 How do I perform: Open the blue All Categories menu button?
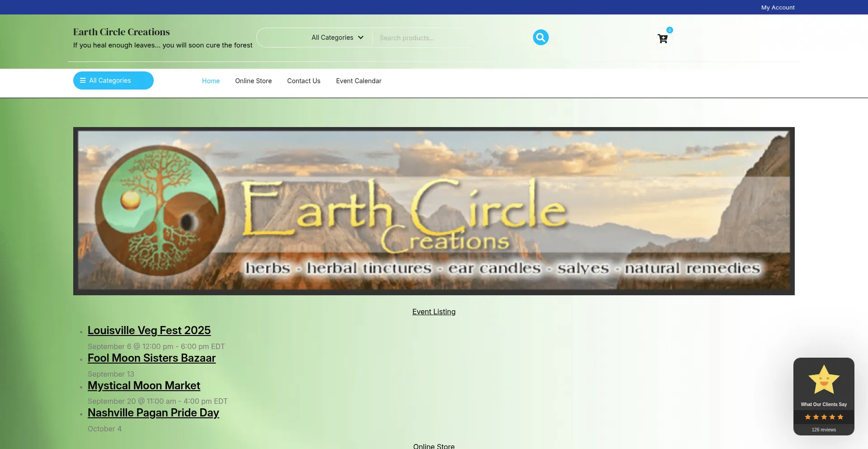click(x=113, y=80)
